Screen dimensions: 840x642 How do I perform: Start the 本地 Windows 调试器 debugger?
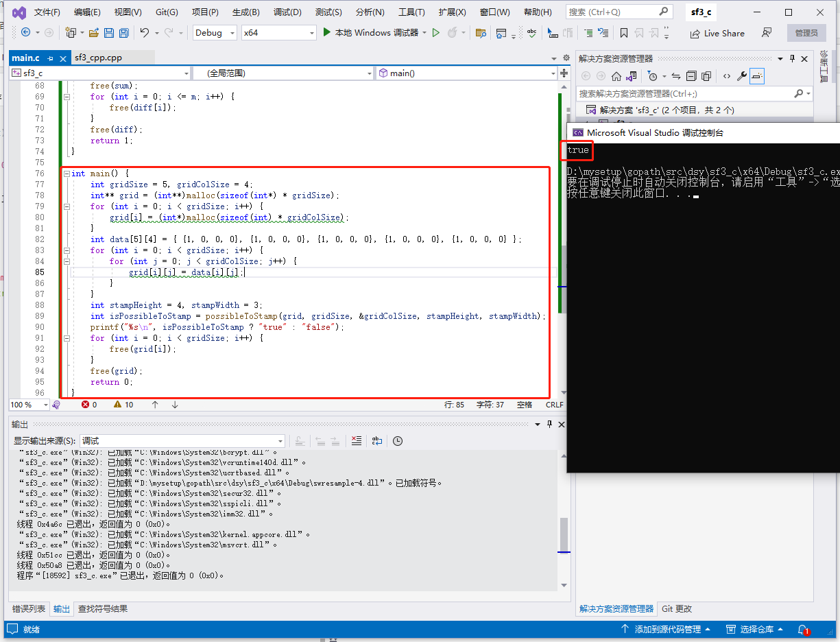(x=371, y=33)
